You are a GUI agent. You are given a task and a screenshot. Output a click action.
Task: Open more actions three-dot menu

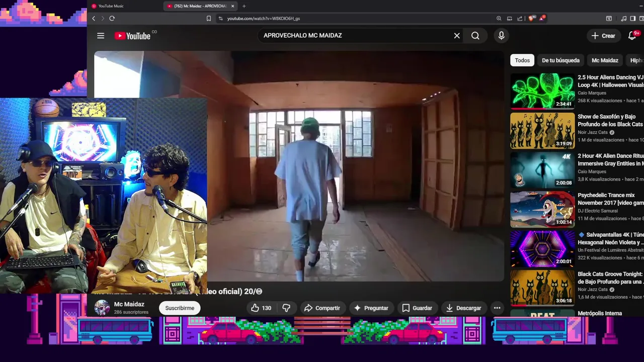tap(497, 308)
